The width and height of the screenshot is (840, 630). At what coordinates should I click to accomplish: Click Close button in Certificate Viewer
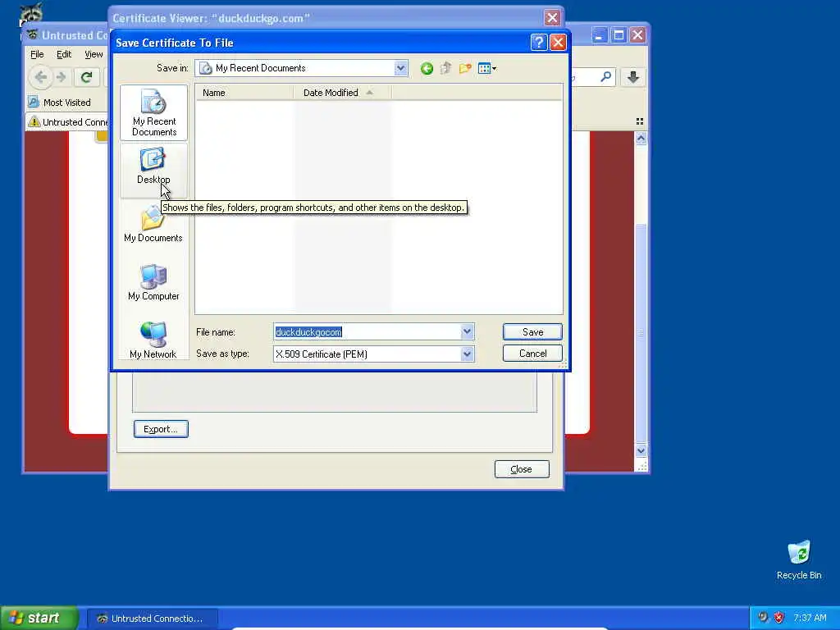pyautogui.click(x=522, y=469)
